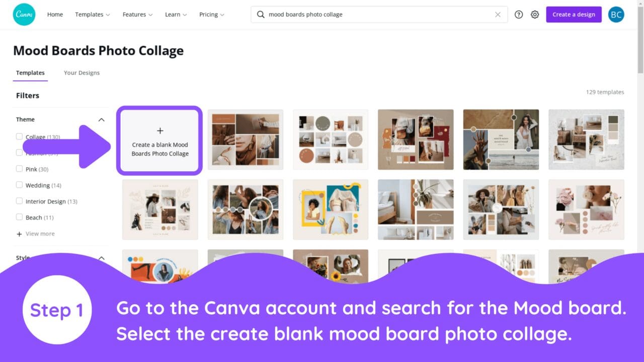Open the help question mark icon
This screenshot has height=362, width=644.
coord(519,15)
